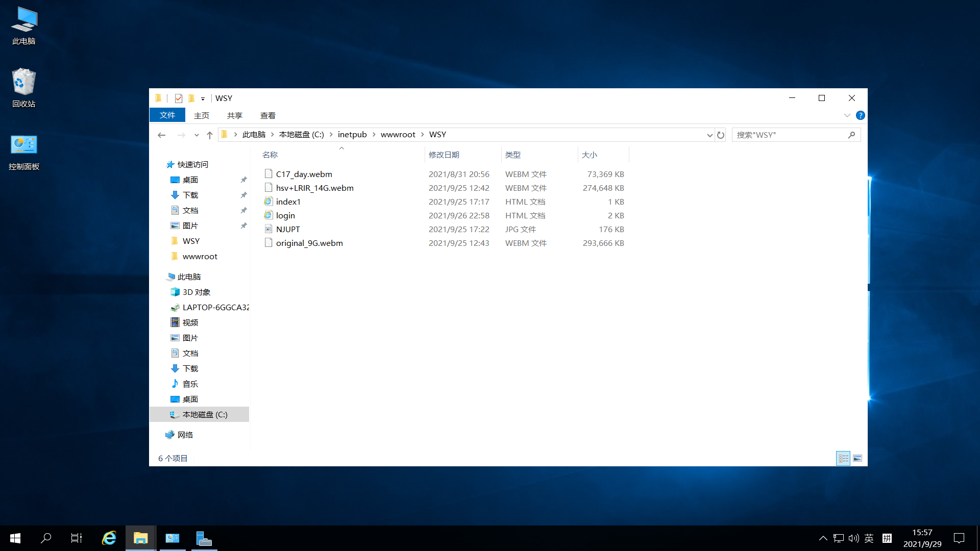
Task: Open the This PC desktop icon
Action: pyautogui.click(x=23, y=26)
